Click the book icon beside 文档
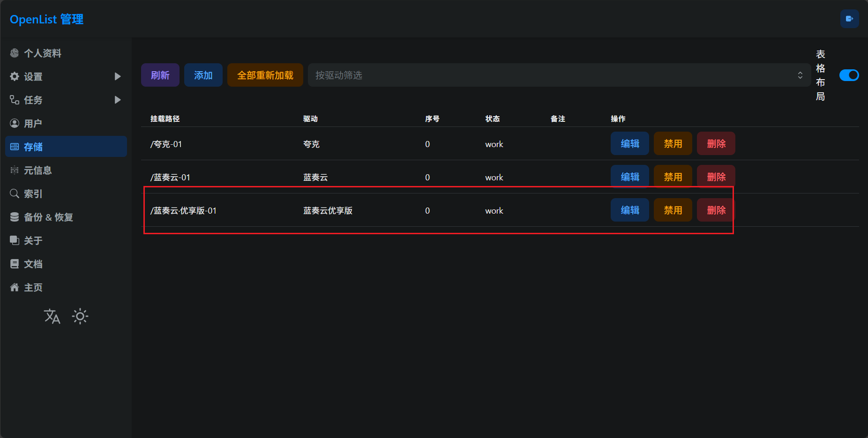 15,264
